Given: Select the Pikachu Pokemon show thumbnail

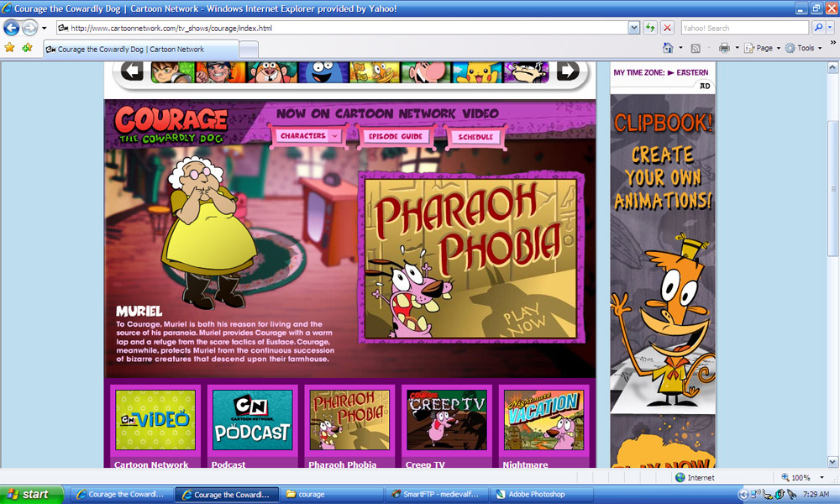Looking at the screenshot, I should pyautogui.click(x=477, y=71).
